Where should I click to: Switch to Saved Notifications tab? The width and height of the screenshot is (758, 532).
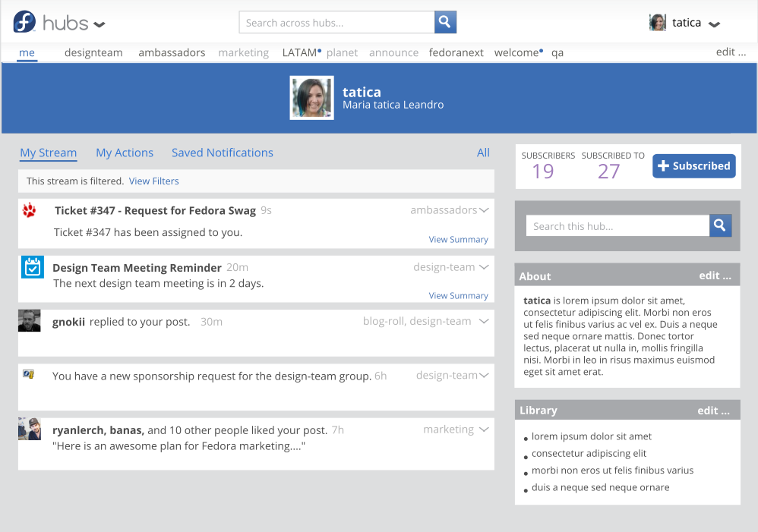tap(223, 153)
